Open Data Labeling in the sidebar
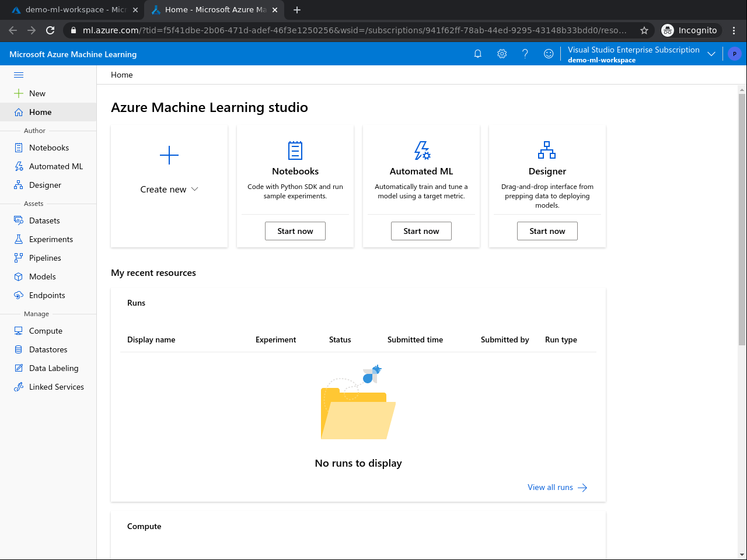747x560 pixels. 54,367
